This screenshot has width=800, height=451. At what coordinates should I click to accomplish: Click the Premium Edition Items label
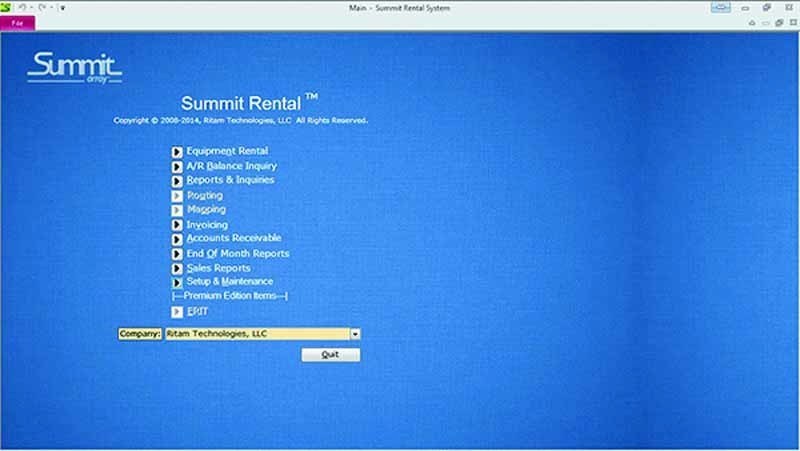230,296
